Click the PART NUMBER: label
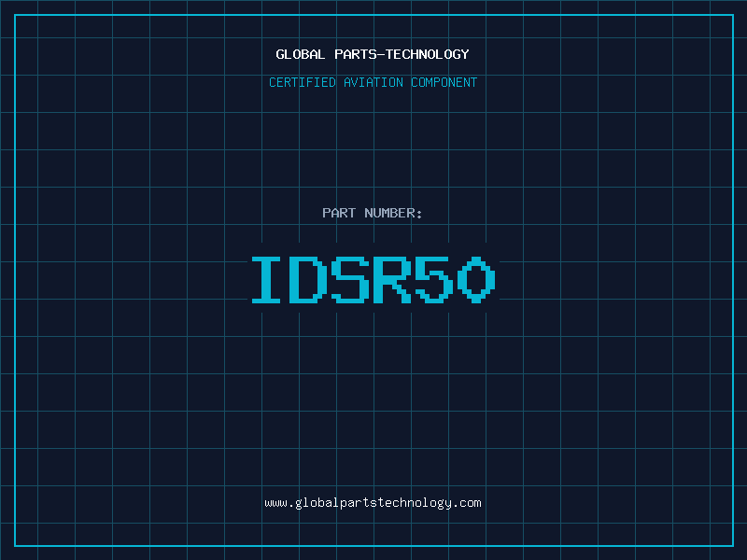 pos(373,214)
